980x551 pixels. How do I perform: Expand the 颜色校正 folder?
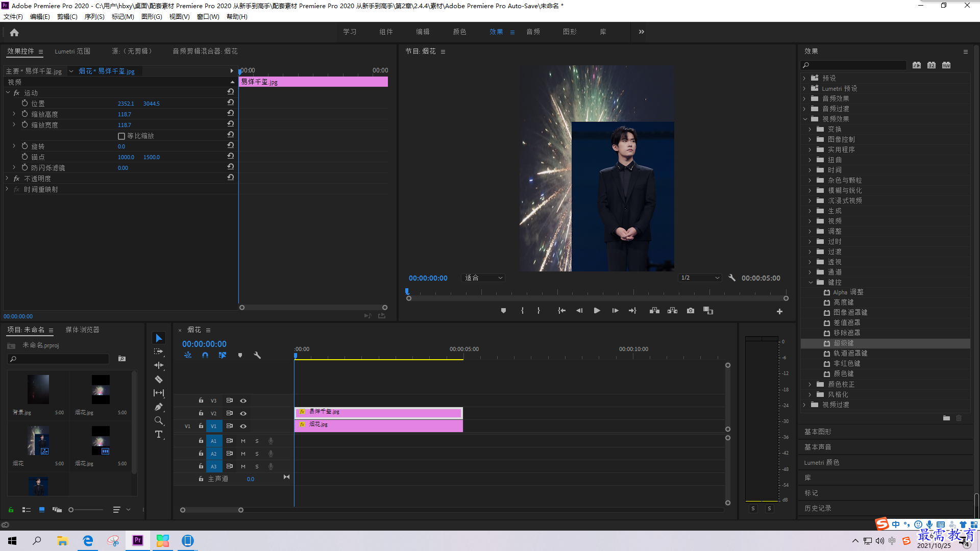810,384
